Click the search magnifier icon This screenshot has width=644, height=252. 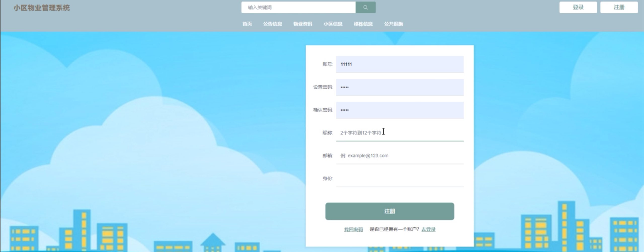pos(366,7)
